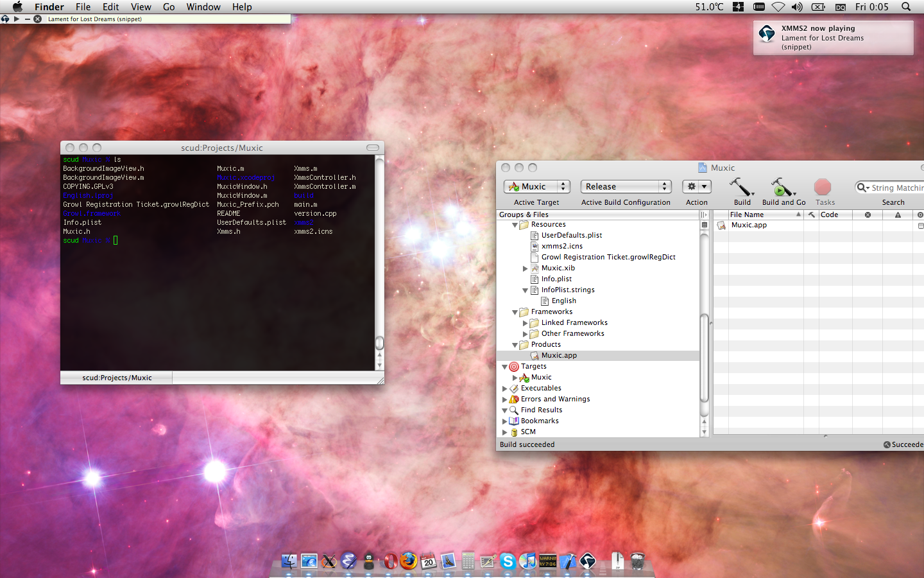
Task: Click the XMMS2 now playing notification
Action: click(x=833, y=38)
